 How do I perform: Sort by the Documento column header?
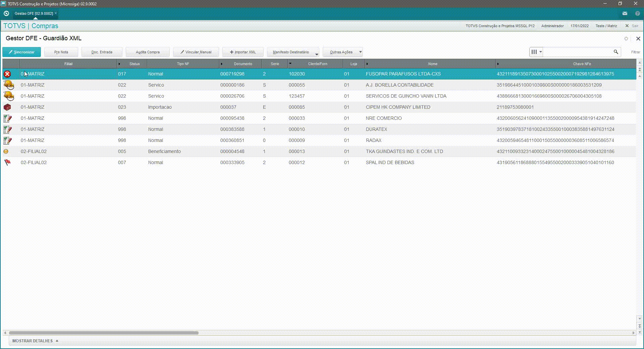click(241, 64)
